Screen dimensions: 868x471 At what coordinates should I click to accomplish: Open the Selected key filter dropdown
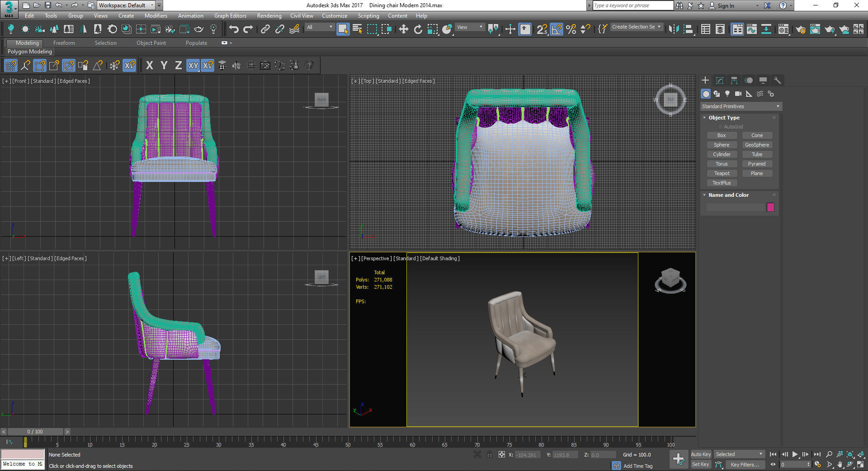pos(739,454)
